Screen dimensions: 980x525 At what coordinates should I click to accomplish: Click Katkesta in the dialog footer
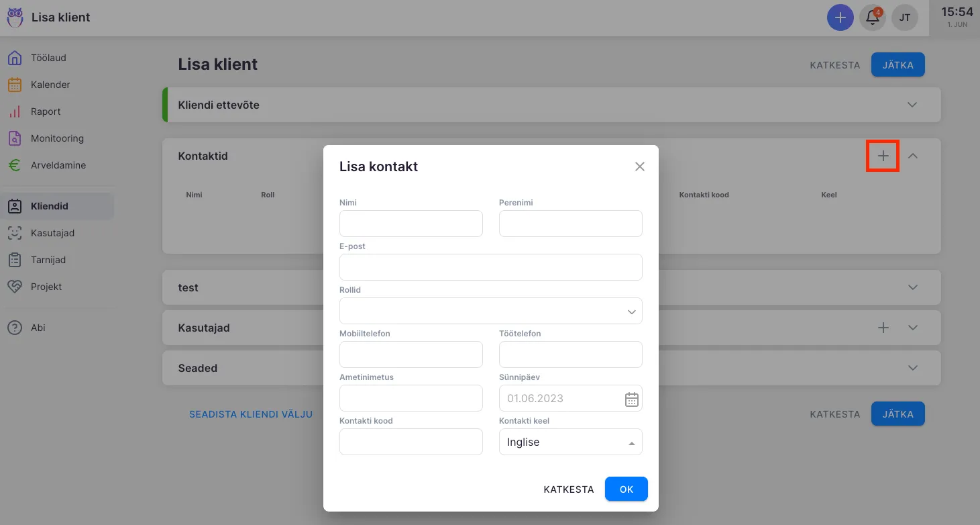point(568,489)
